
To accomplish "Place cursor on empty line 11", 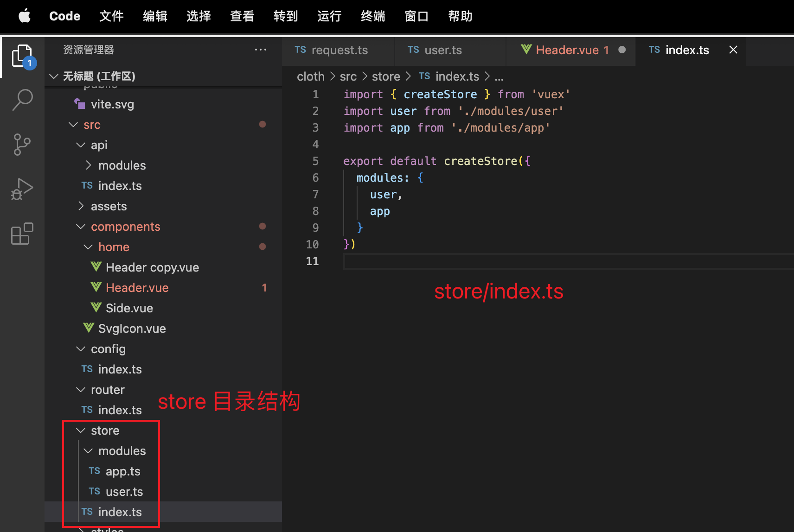I will 569,261.
